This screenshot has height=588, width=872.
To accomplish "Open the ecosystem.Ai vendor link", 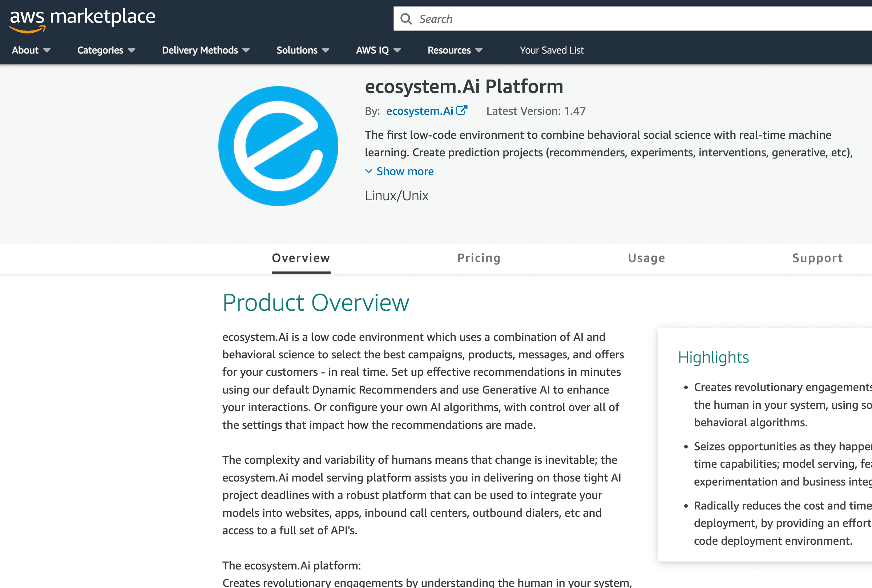I will click(x=420, y=111).
